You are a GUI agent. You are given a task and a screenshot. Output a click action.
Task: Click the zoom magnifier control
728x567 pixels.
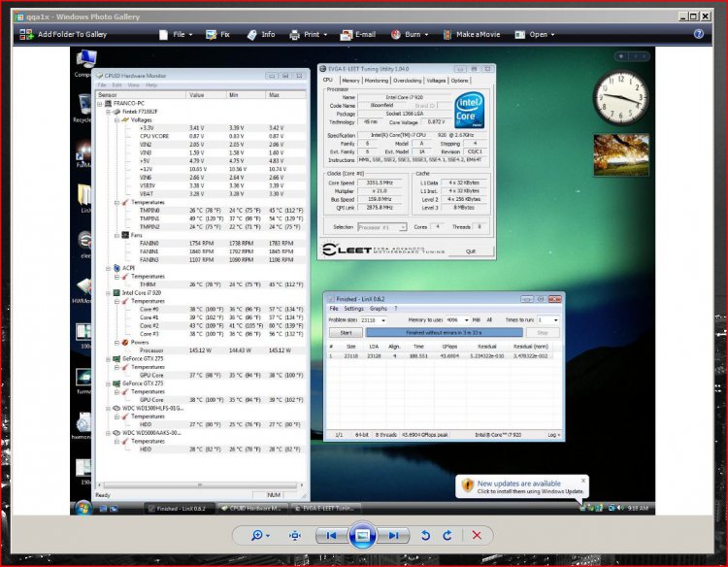click(260, 535)
